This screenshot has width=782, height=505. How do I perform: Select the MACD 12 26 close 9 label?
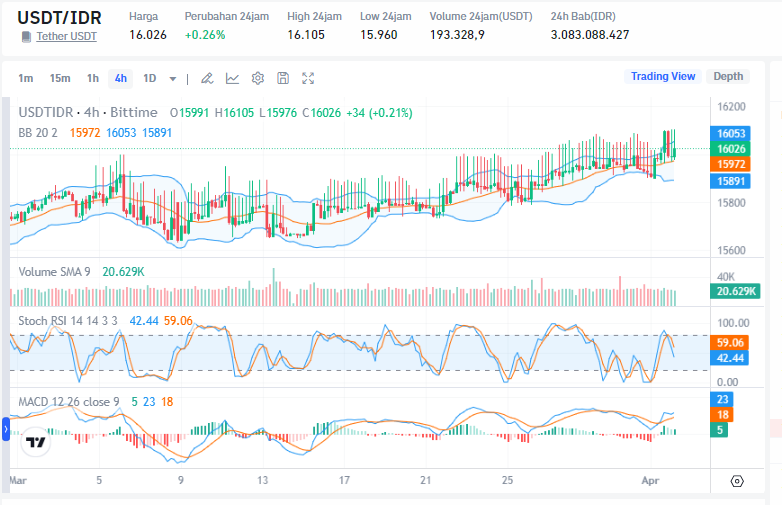(69, 402)
